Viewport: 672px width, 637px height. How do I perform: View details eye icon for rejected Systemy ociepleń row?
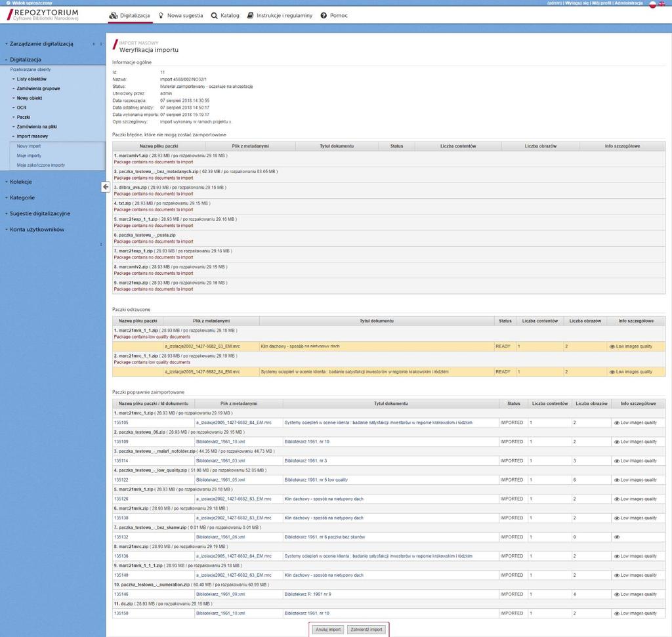point(612,372)
